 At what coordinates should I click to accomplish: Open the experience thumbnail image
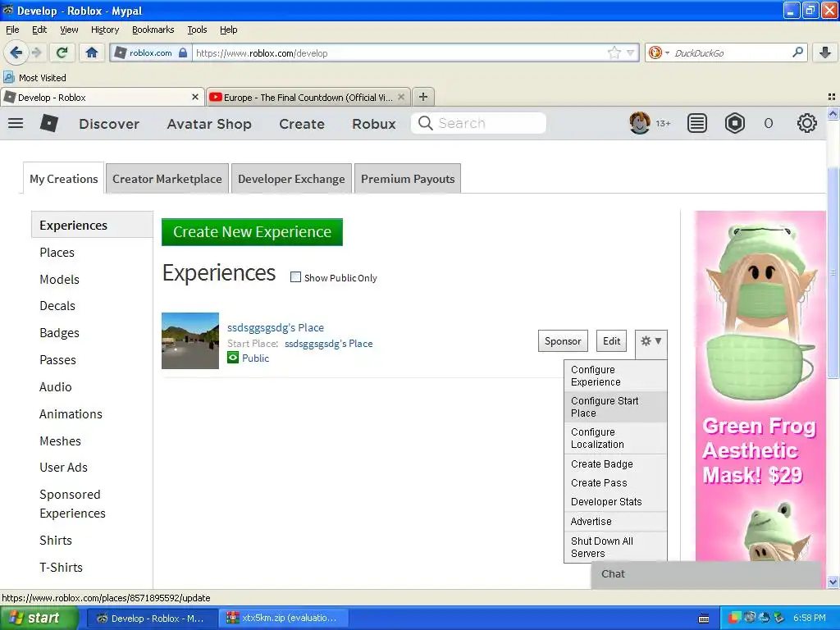[x=190, y=340]
